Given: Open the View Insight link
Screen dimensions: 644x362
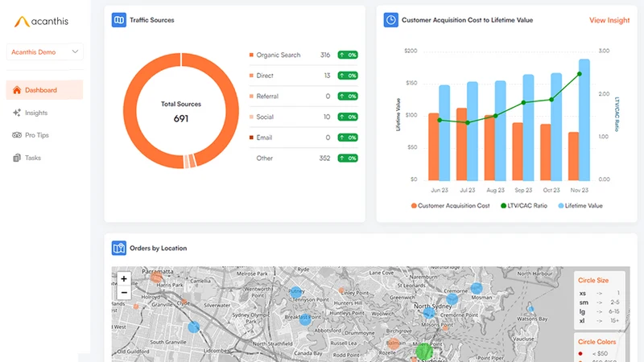Looking at the screenshot, I should click(x=609, y=20).
